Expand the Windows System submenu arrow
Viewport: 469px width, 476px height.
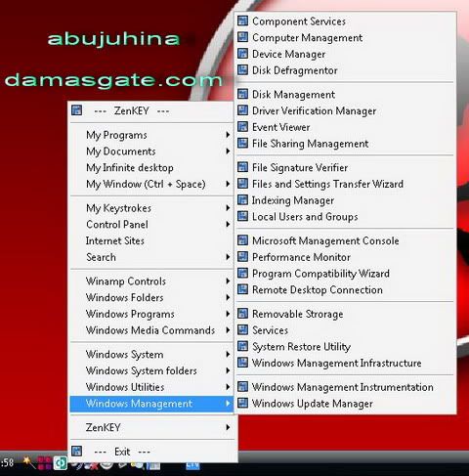[228, 354]
